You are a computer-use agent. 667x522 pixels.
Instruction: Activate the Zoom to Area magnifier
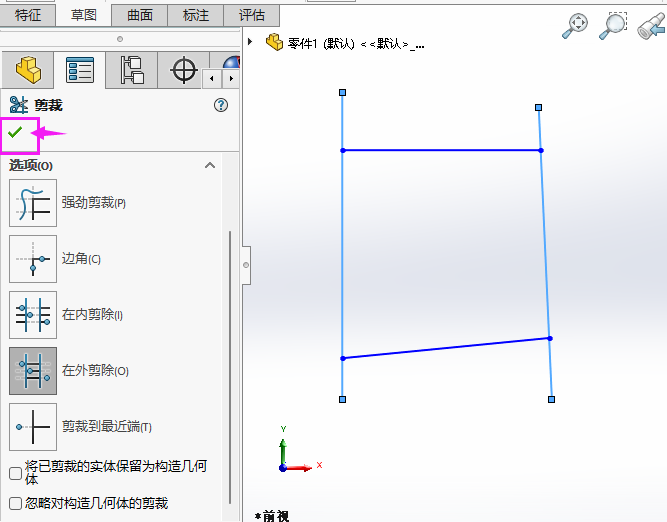click(x=613, y=26)
